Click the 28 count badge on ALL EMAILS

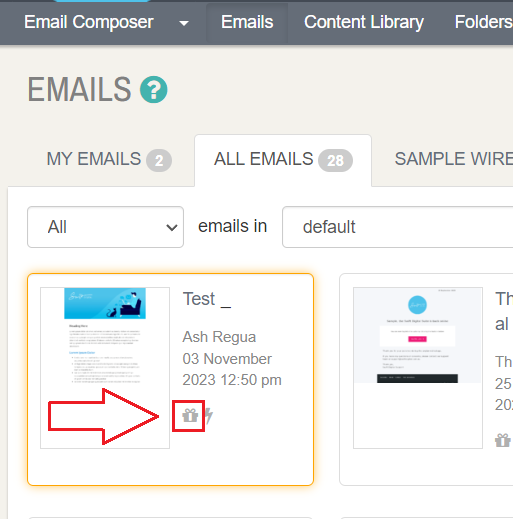(335, 161)
